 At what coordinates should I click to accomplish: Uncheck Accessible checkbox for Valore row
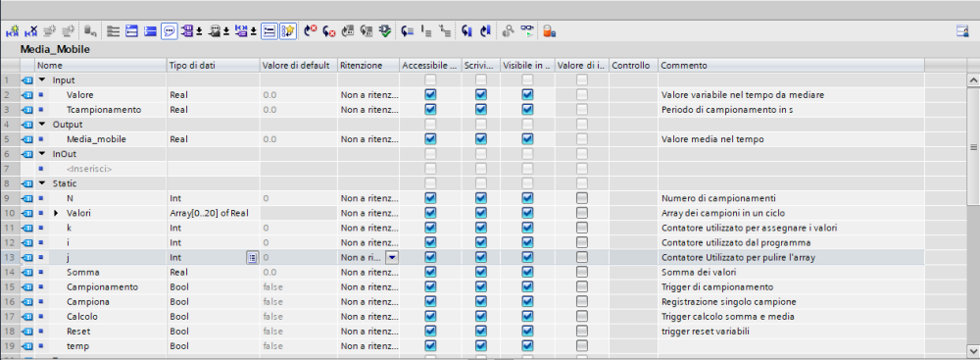430,94
